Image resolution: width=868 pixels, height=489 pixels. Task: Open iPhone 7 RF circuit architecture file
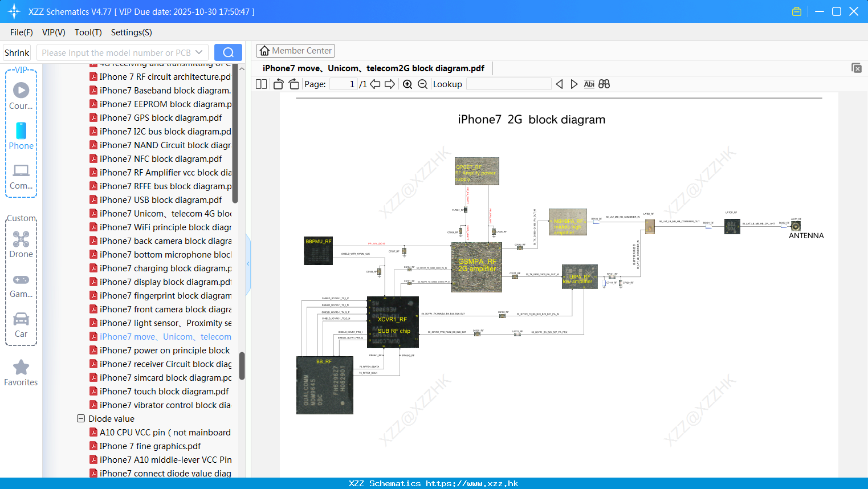(x=160, y=77)
